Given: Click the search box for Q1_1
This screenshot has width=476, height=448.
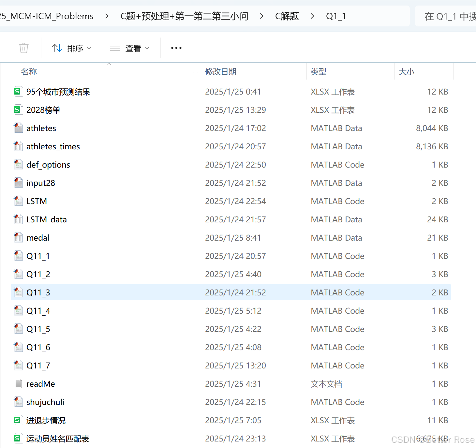Looking at the screenshot, I should (446, 16).
